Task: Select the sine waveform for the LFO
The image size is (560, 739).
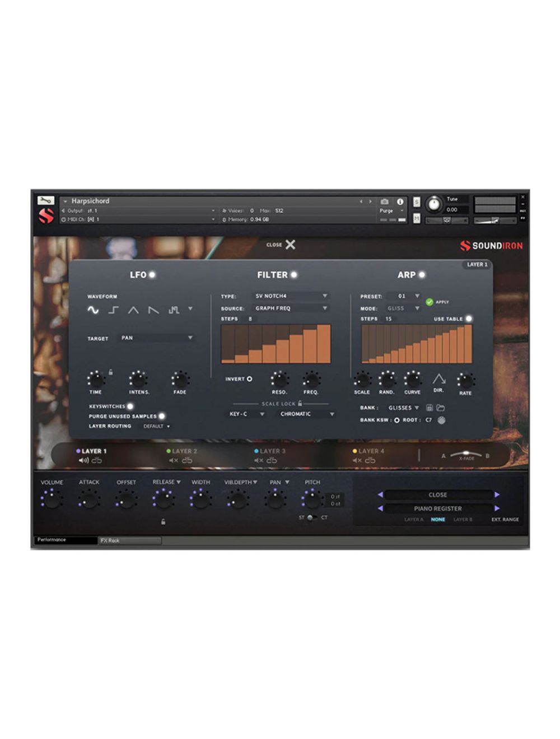Action: point(94,311)
